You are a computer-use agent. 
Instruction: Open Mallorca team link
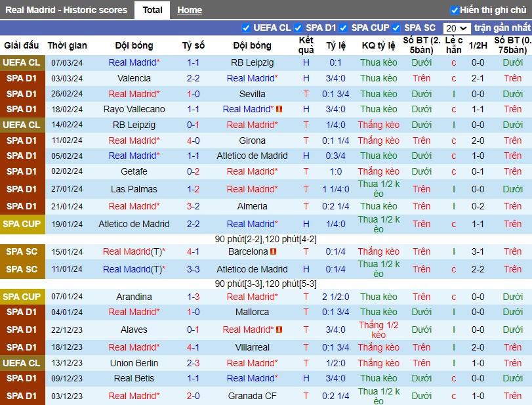[252, 312]
